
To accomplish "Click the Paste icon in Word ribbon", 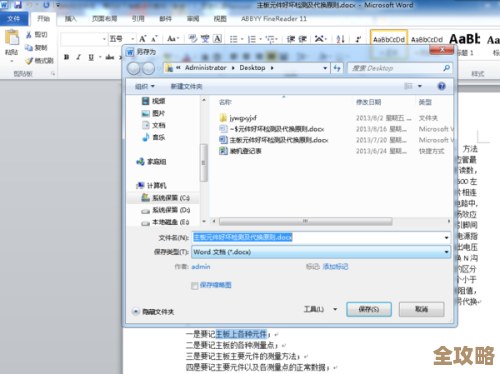I will [x=12, y=37].
